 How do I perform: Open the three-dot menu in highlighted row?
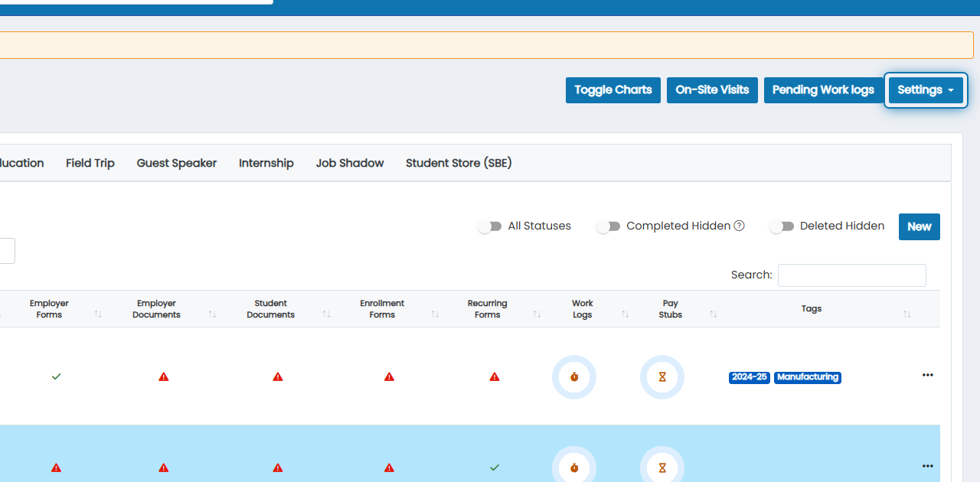coord(928,466)
